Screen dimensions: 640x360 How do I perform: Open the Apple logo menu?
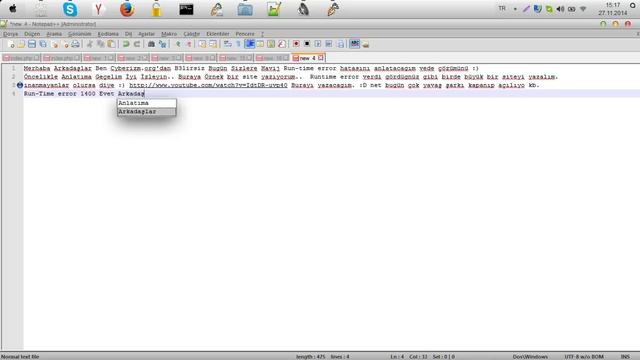(13, 9)
